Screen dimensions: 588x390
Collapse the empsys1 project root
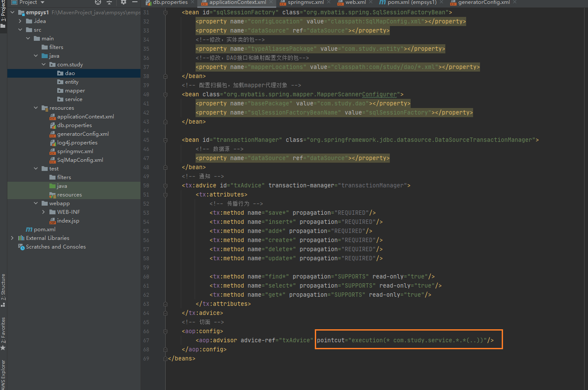click(13, 13)
